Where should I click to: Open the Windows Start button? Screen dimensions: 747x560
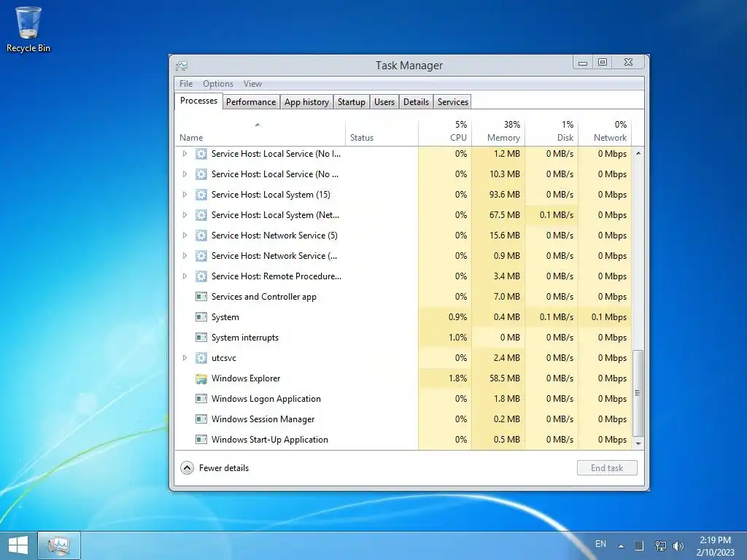18,545
